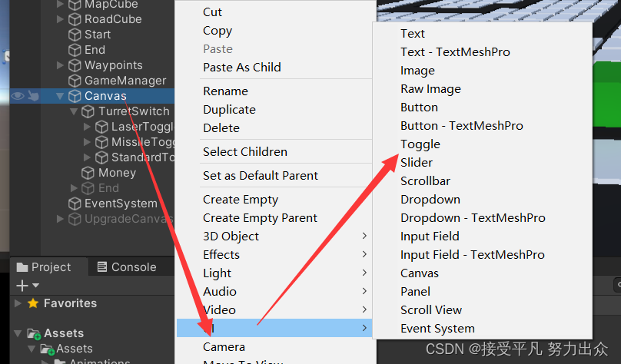This screenshot has width=621, height=364.
Task: Click the Canvas GameObject cube icon
Action: 75,96
